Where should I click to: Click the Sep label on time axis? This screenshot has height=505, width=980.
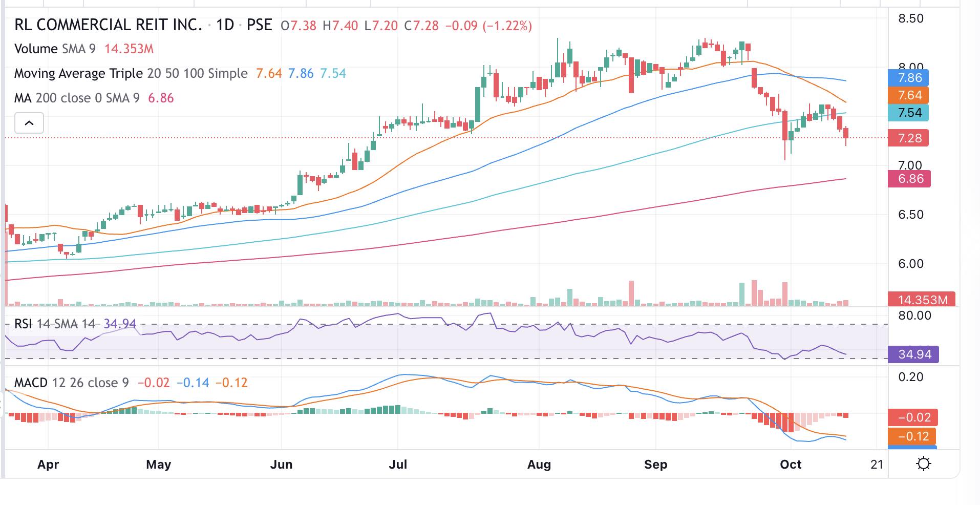point(656,465)
